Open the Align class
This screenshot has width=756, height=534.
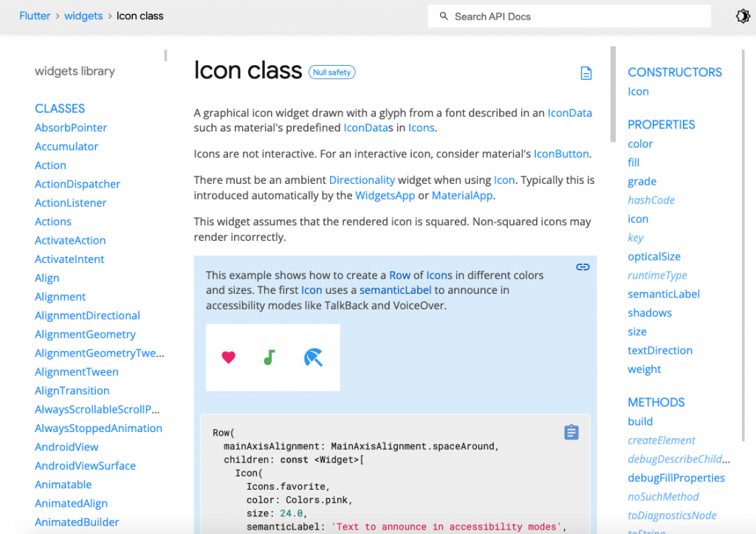tap(47, 278)
